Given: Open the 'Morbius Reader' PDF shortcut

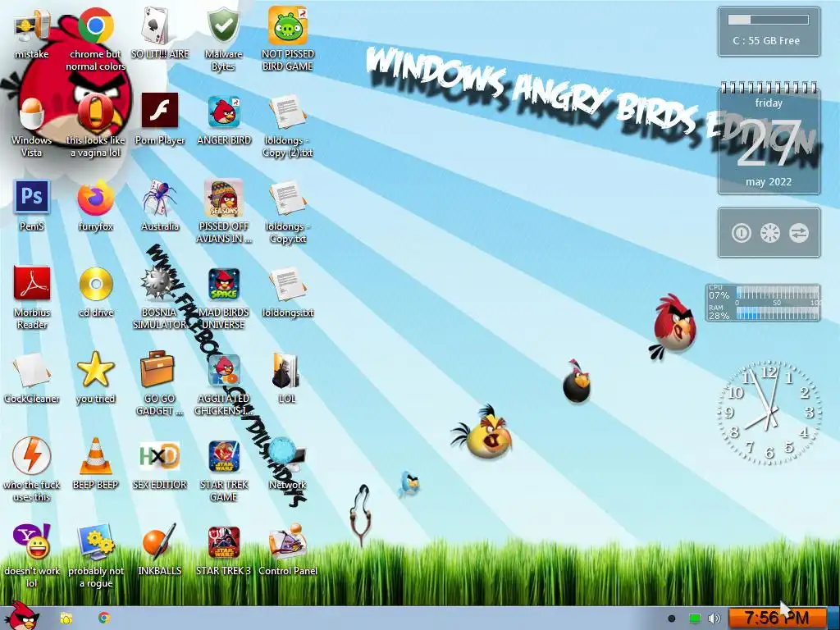Looking at the screenshot, I should click(32, 283).
